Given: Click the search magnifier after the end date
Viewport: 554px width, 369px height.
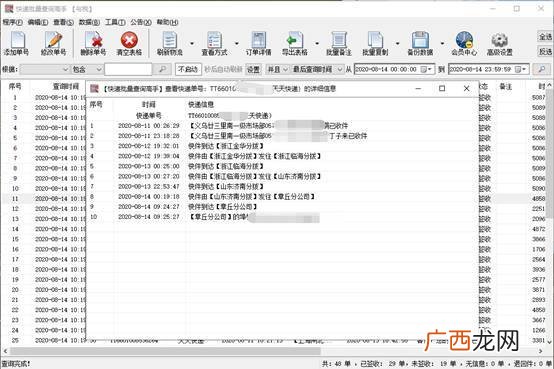Looking at the screenshot, I should (541, 69).
